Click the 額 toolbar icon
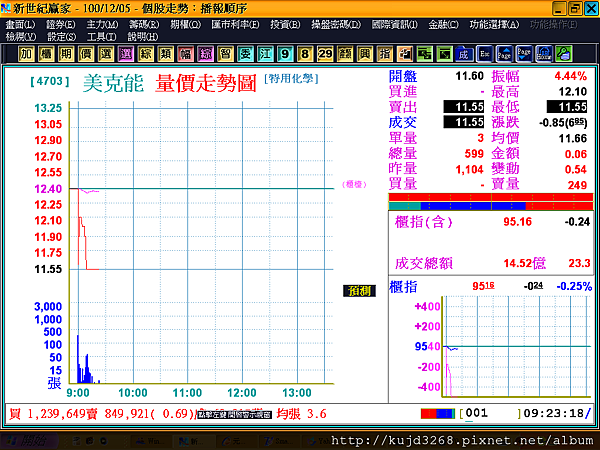This screenshot has height=450, width=600. point(345,54)
